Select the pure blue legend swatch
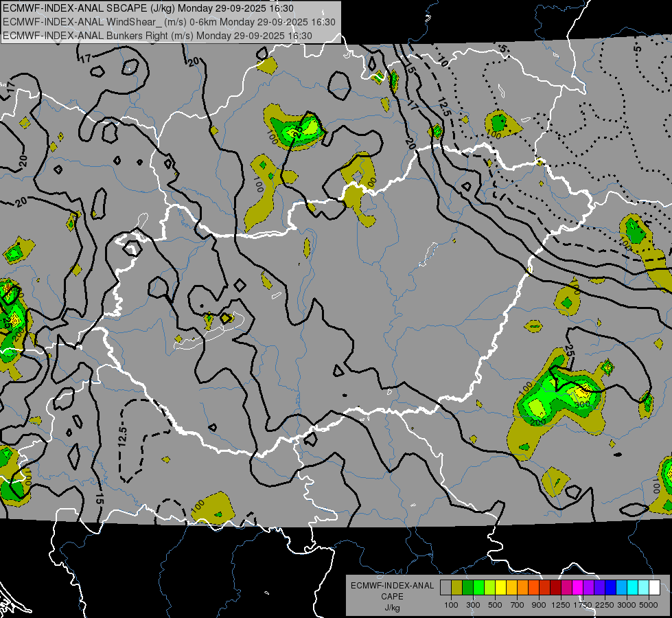The height and width of the screenshot is (618, 672). click(611, 588)
